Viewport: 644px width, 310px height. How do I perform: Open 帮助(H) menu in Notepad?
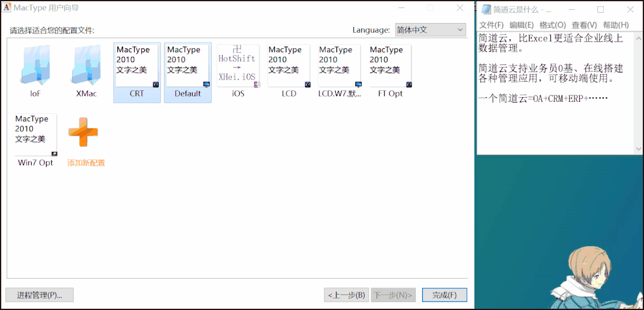[x=615, y=25]
